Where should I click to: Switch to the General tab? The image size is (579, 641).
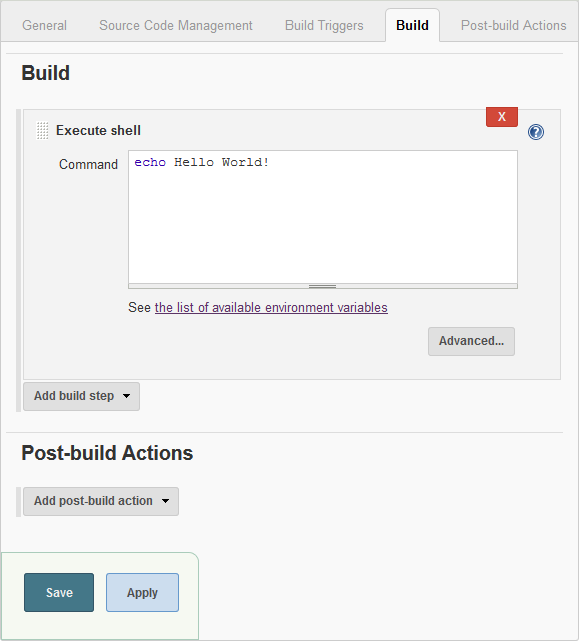pos(44,25)
